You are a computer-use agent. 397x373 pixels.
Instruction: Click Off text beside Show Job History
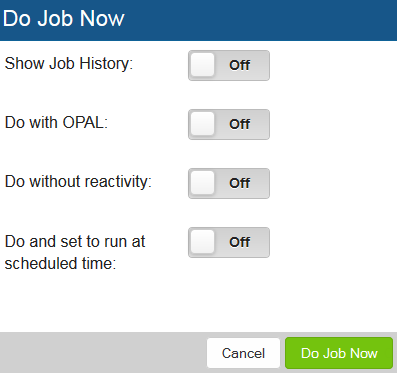pyautogui.click(x=239, y=65)
